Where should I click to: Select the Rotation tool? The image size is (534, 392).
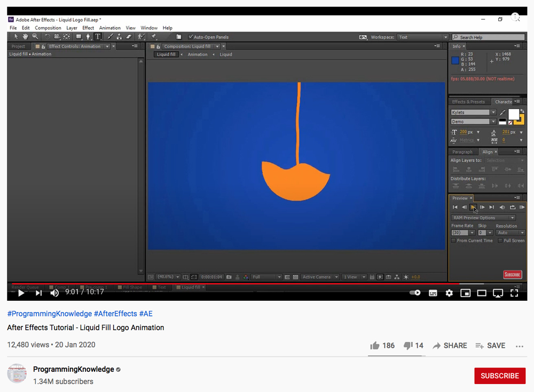(x=48, y=37)
